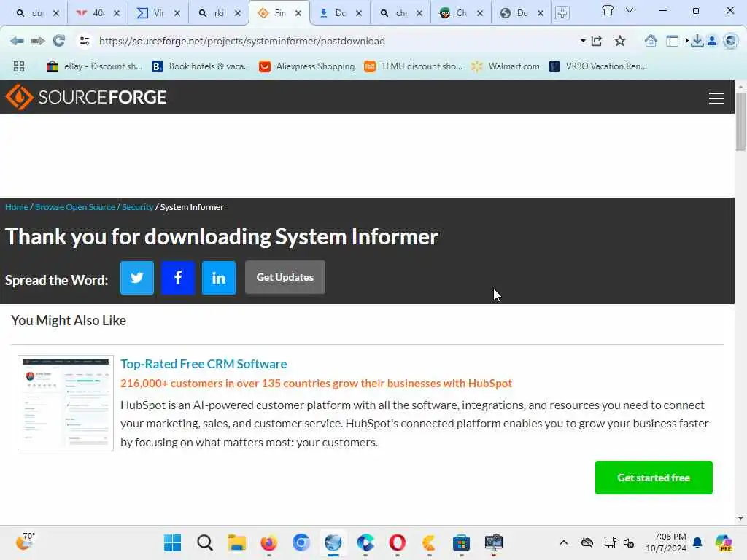This screenshot has height=560, width=747.
Task: Open a new tab with the plus button
Action: 562,13
